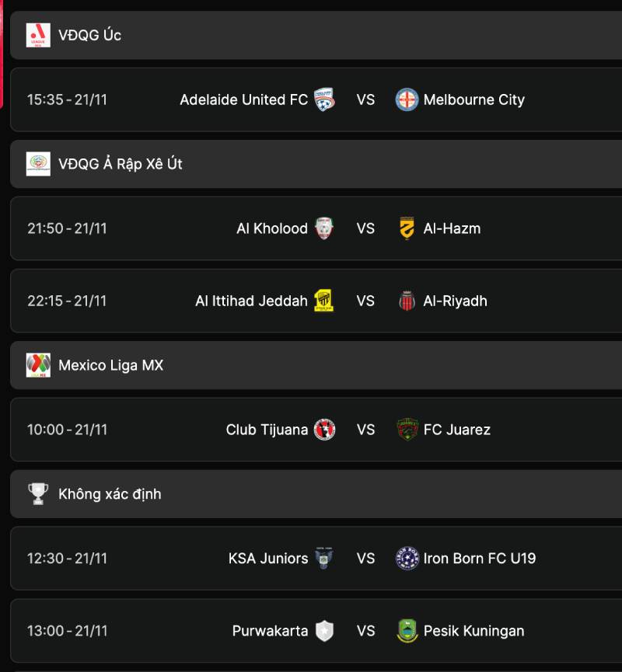The height and width of the screenshot is (672, 622).
Task: Click the Liga MX logo icon
Action: pos(38,365)
